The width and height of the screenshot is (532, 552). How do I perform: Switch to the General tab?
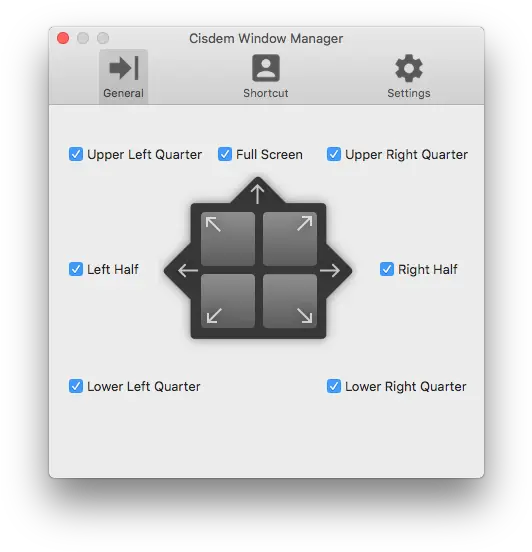click(x=123, y=76)
